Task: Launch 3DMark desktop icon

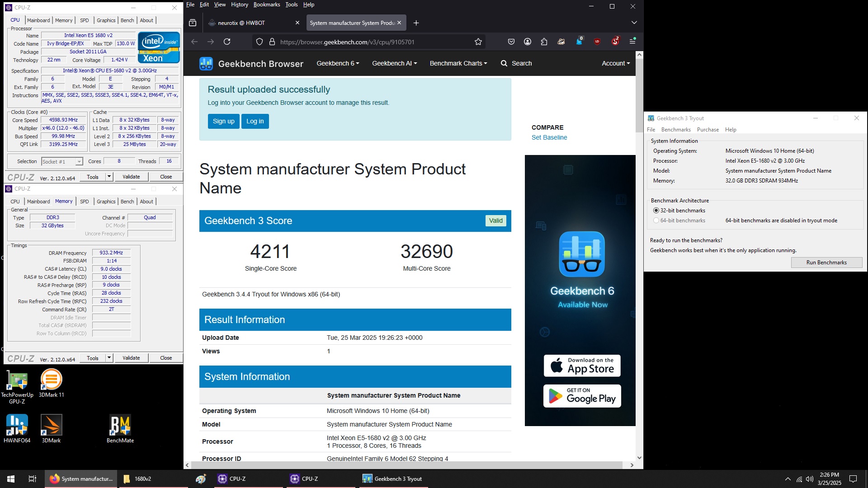Action: tap(51, 429)
